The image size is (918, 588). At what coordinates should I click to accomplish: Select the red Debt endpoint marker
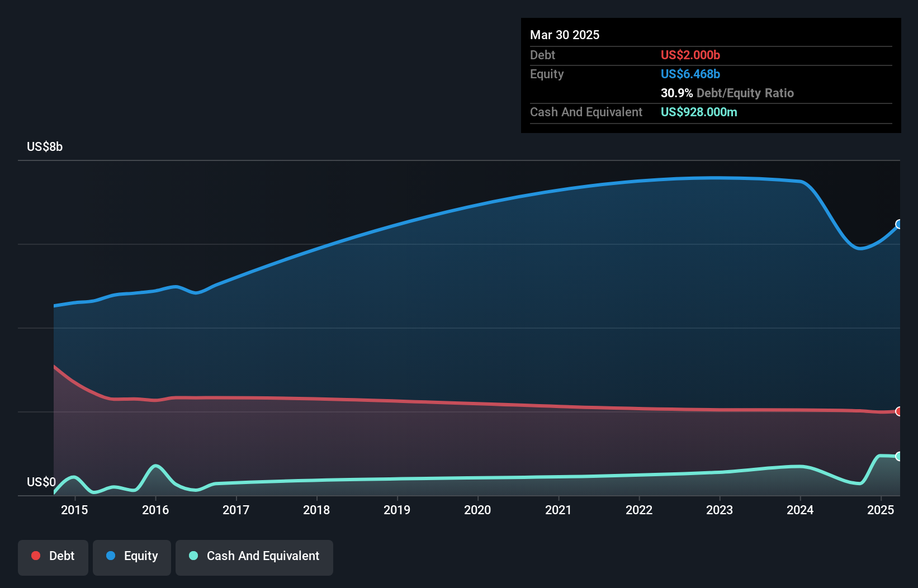point(899,411)
